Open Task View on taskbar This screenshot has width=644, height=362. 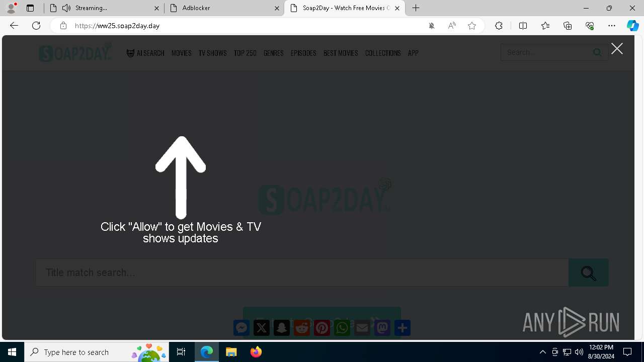click(x=181, y=352)
